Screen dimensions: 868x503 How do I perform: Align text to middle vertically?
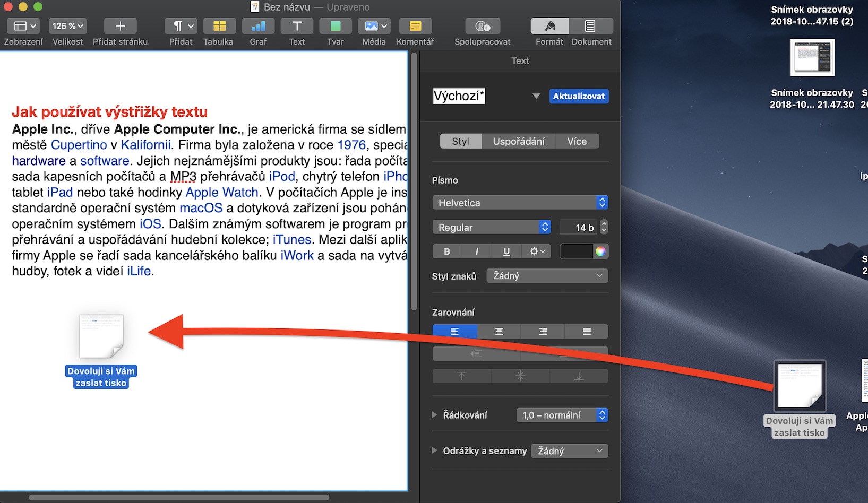pos(520,376)
